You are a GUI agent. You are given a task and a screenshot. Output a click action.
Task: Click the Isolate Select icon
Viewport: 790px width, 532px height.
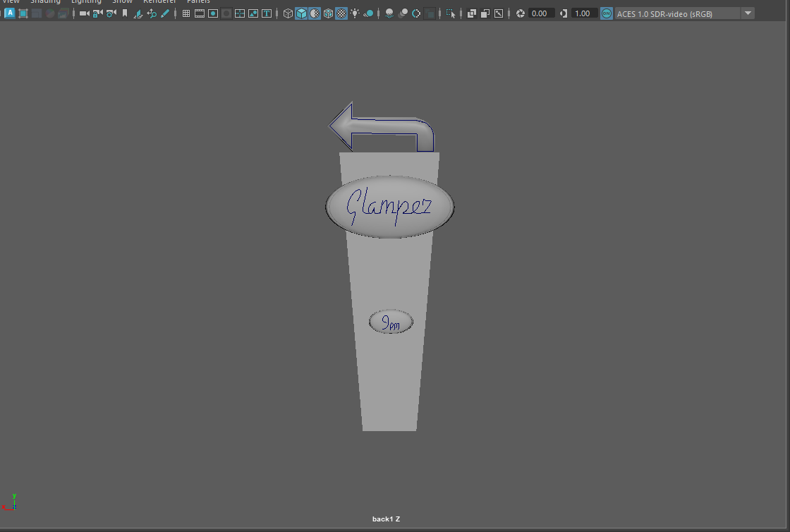(x=451, y=13)
